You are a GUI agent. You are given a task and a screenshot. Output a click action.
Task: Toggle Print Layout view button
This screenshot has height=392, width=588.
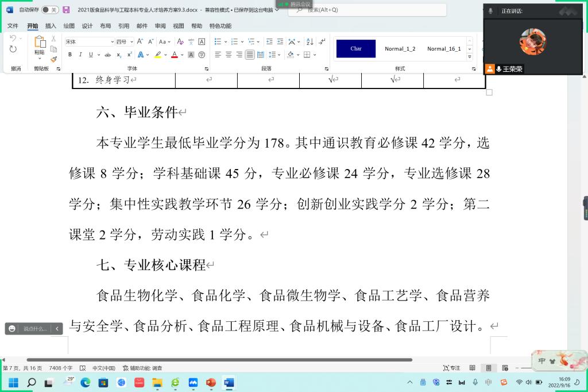pos(489,368)
